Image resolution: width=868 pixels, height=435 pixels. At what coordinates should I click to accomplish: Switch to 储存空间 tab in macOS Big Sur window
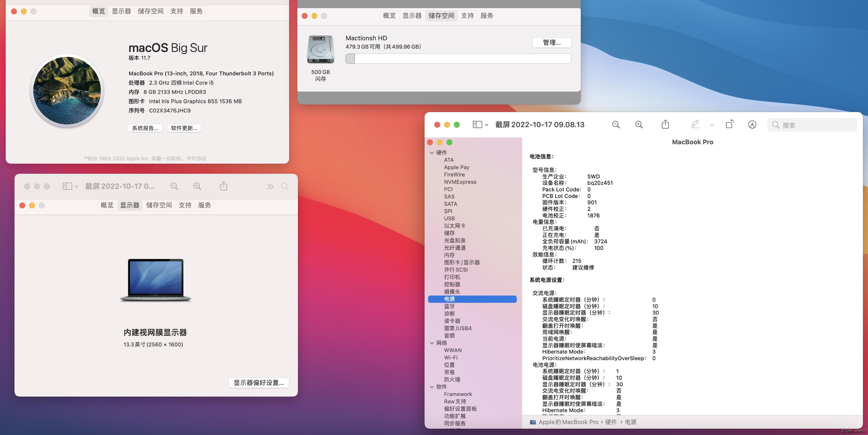coord(150,11)
